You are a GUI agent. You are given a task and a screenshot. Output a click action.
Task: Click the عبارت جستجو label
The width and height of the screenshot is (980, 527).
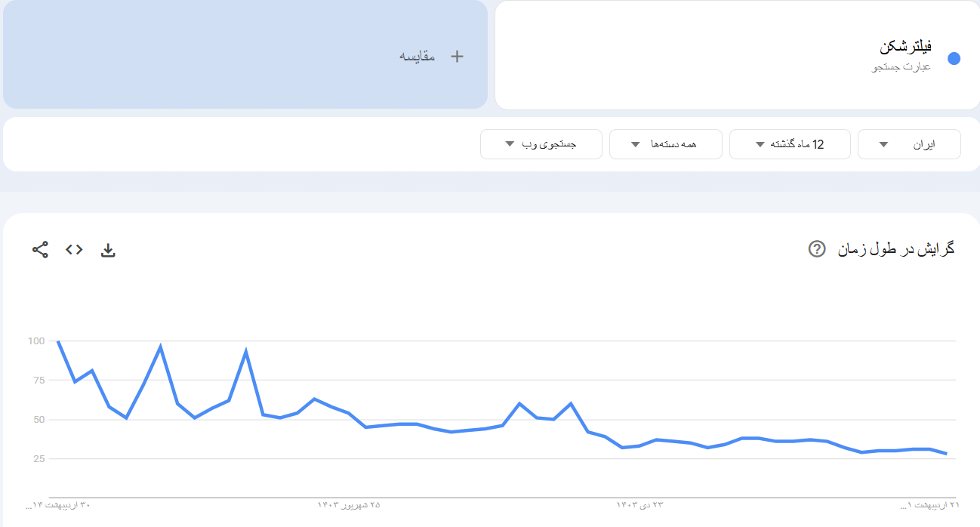click(x=900, y=66)
